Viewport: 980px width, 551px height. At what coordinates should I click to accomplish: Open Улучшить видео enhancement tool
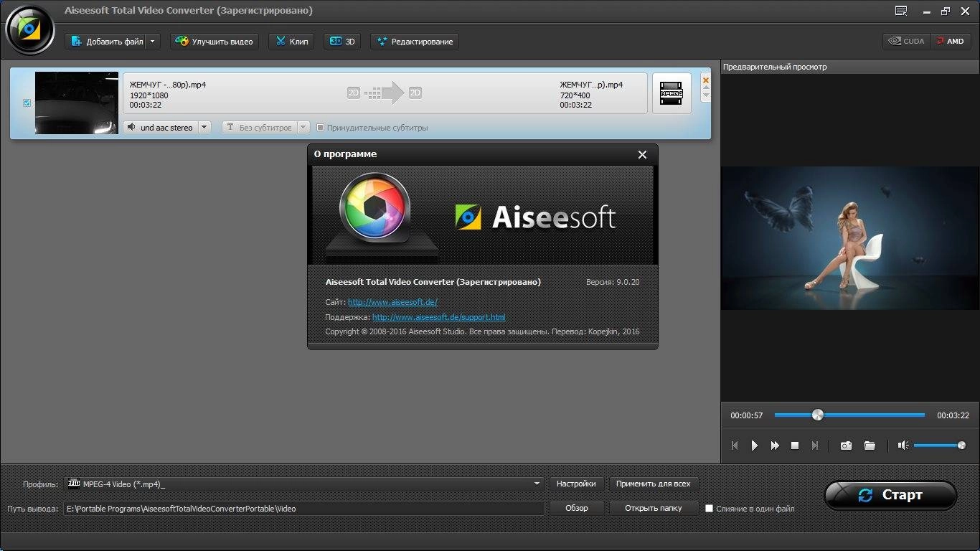pyautogui.click(x=214, y=42)
